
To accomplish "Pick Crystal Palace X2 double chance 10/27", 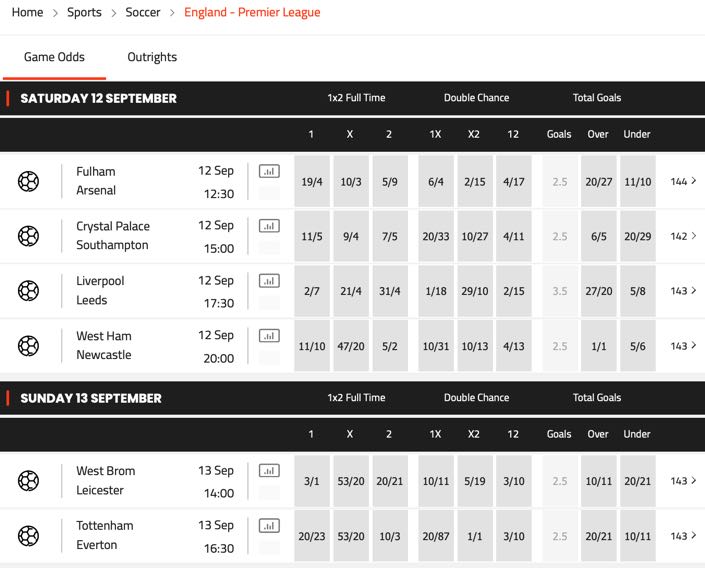I will click(x=475, y=236).
